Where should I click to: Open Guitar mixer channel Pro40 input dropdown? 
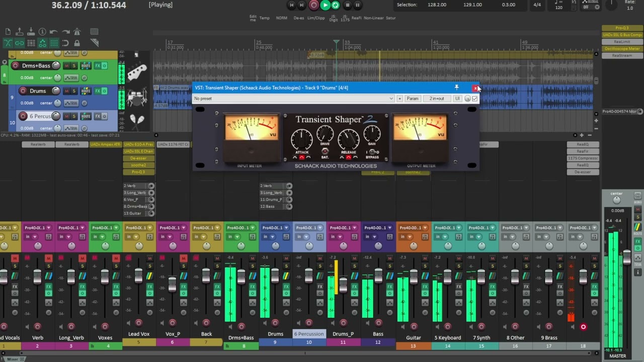[x=413, y=228]
